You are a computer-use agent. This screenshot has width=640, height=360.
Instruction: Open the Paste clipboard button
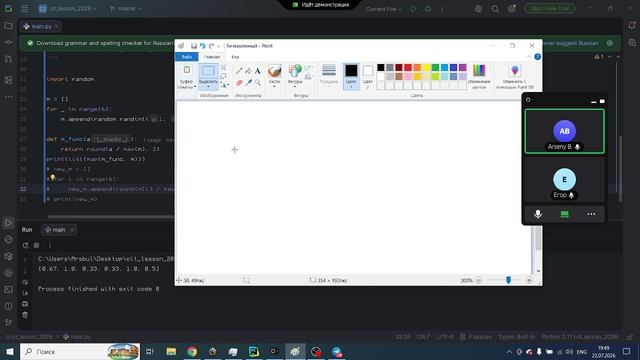(x=187, y=76)
